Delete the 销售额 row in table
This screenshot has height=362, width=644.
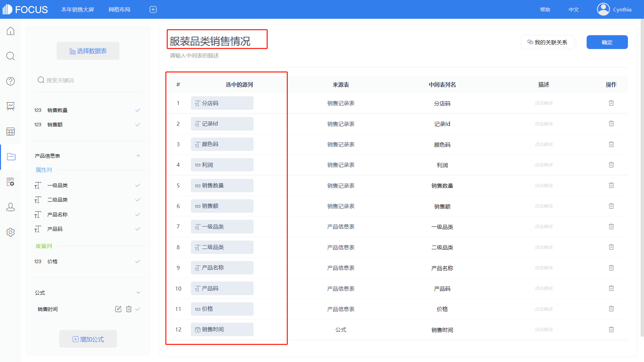[x=611, y=206]
